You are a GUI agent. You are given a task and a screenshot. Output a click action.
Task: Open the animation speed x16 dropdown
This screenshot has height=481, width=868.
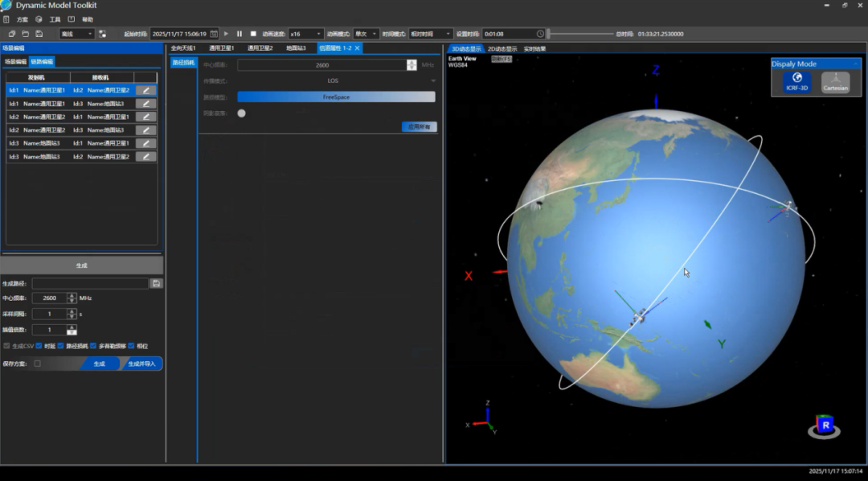click(x=306, y=34)
